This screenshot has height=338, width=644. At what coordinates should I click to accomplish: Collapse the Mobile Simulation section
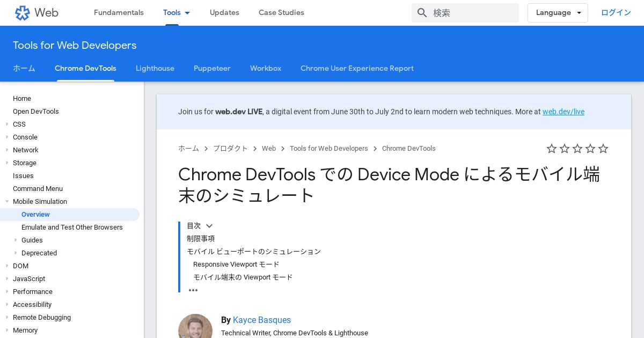(8, 202)
